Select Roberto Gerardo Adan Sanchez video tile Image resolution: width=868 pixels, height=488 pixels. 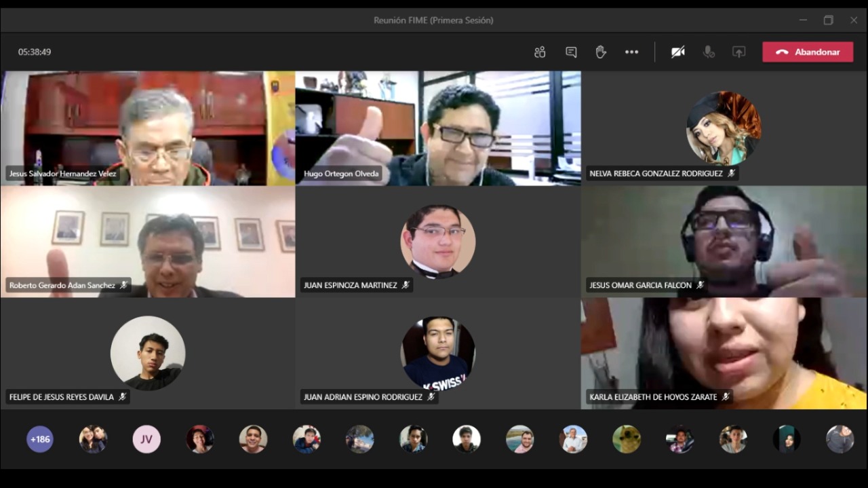click(x=147, y=241)
